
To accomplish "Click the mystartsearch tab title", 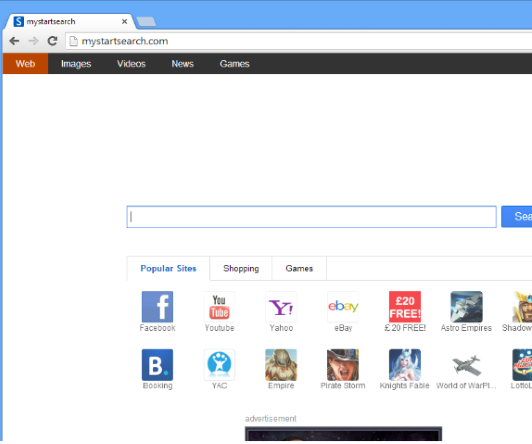I will point(51,21).
